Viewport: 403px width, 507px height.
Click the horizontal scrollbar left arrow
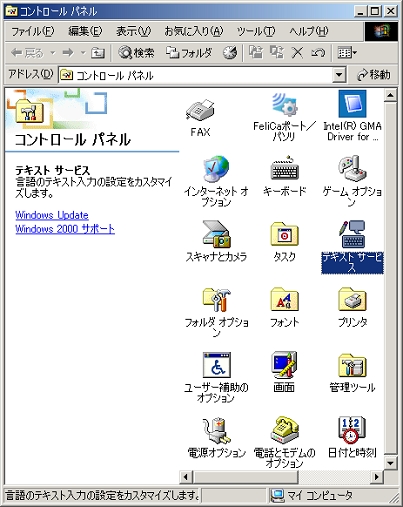coord(186,477)
